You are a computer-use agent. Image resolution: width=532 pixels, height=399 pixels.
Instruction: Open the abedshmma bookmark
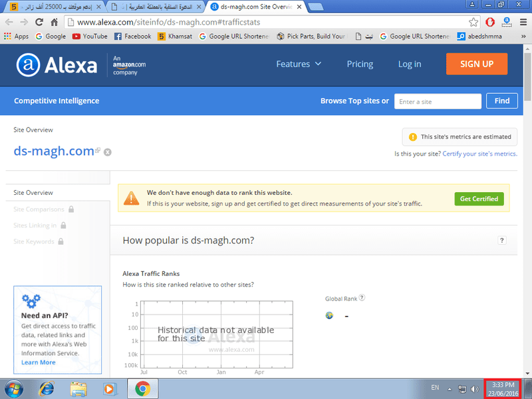(479, 37)
